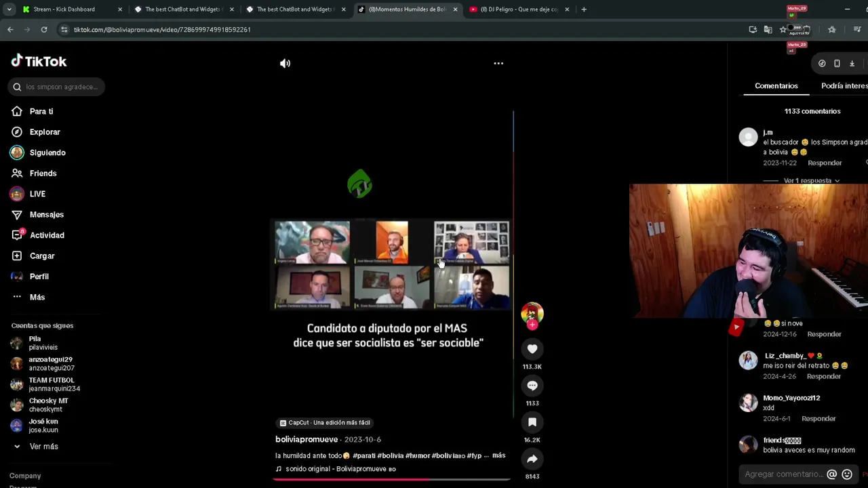Click the #humor hashtag
The width and height of the screenshot is (868, 488).
pyautogui.click(x=418, y=455)
